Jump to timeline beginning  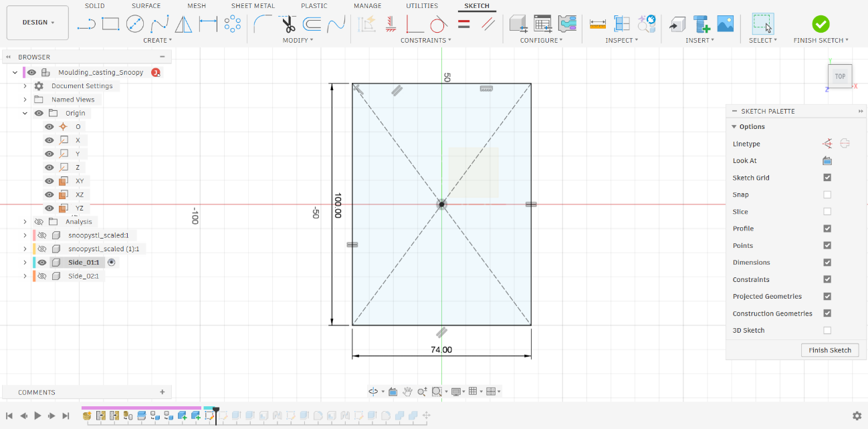click(9, 416)
